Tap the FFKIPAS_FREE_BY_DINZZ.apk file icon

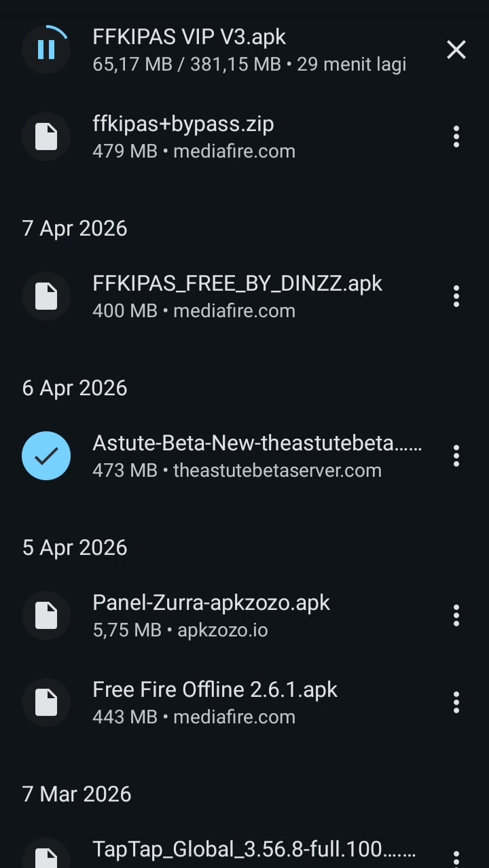click(x=46, y=296)
